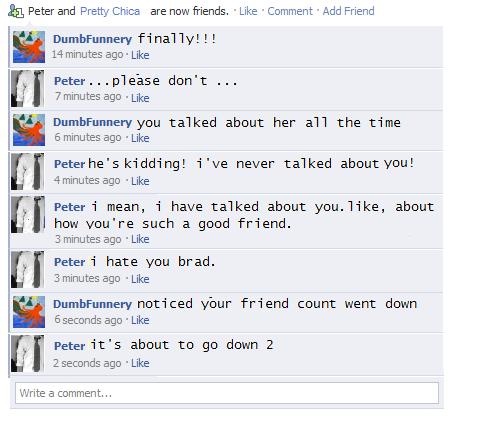Image resolution: width=489 pixels, height=430 pixels.
Task: Like the comment posted 7 minutes ago
Action: (x=140, y=98)
